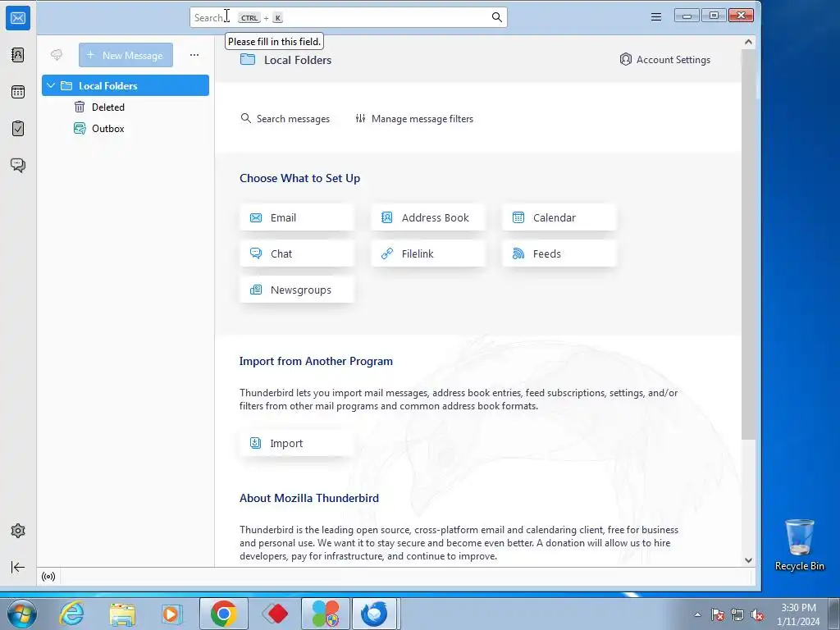Open the colorful circles app in taskbar
The height and width of the screenshot is (630, 840).
(x=326, y=614)
